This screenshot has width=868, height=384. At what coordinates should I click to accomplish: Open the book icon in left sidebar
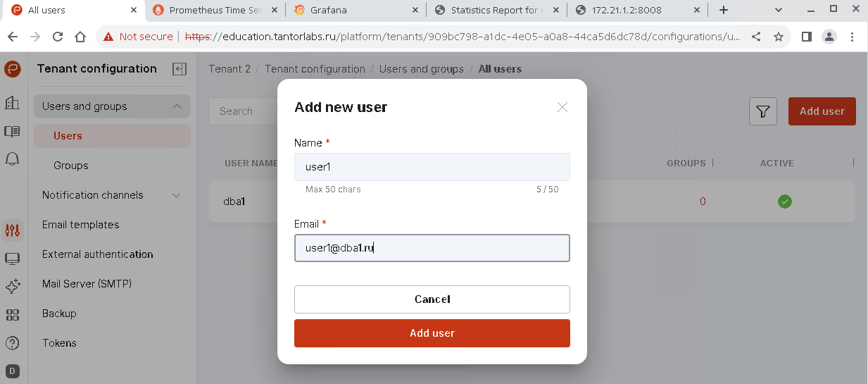pos(12,131)
